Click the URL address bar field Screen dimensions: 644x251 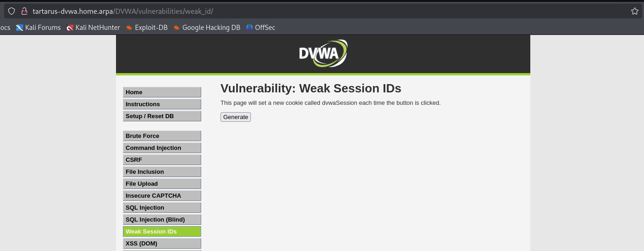pyautogui.click(x=322, y=11)
